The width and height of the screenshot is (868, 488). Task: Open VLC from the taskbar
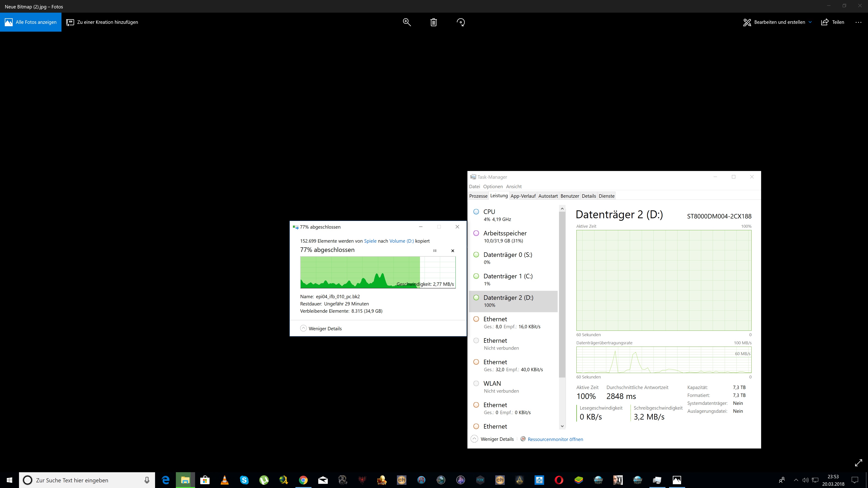[224, 480]
